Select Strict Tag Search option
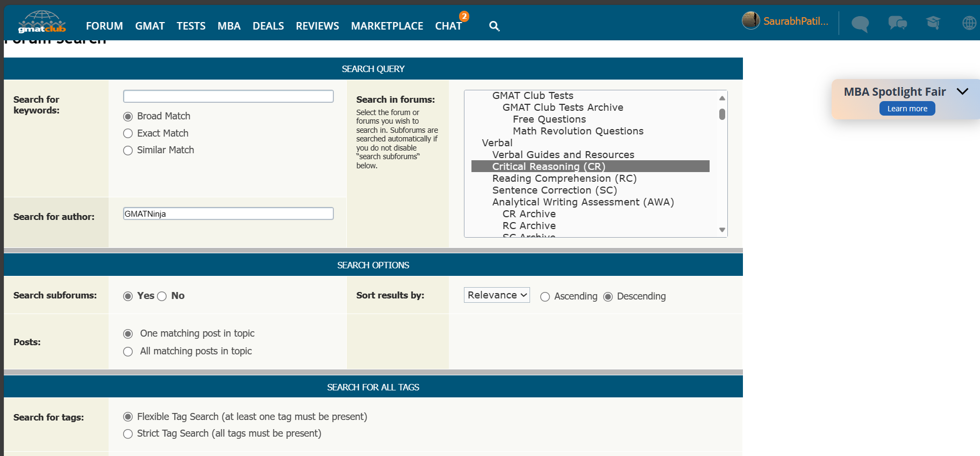980x456 pixels. point(128,434)
